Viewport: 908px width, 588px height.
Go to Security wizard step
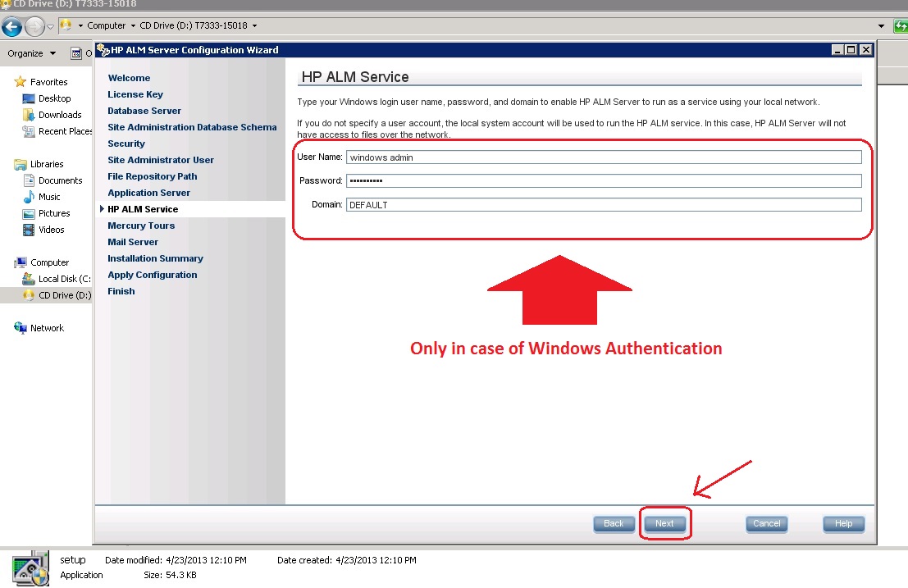pyautogui.click(x=126, y=144)
